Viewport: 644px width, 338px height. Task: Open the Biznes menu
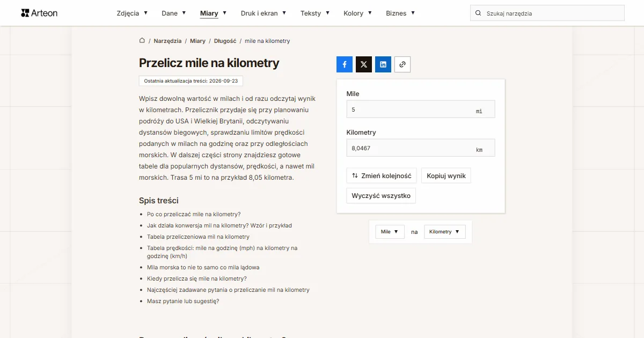(x=400, y=13)
